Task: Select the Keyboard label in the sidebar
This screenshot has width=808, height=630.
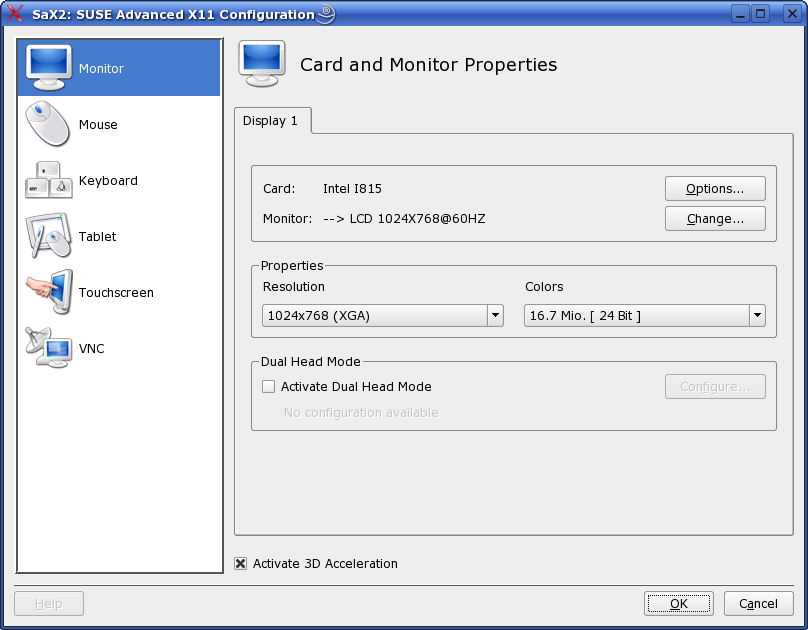Action: tap(108, 181)
